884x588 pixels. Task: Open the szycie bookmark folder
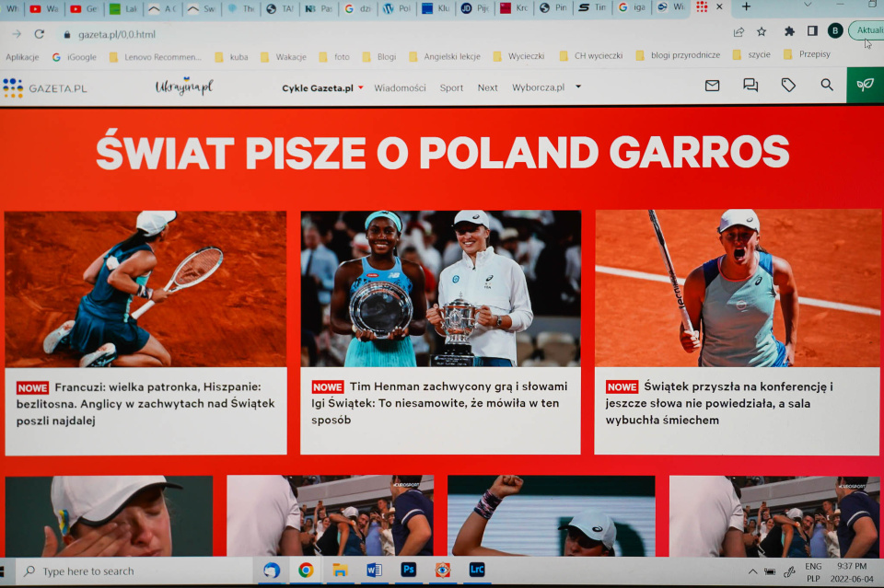(751, 54)
